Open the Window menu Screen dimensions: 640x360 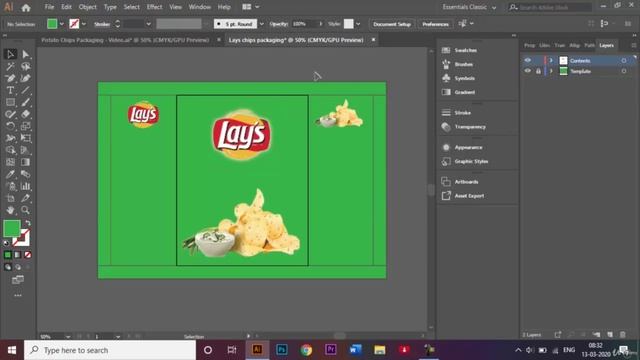coord(200,7)
